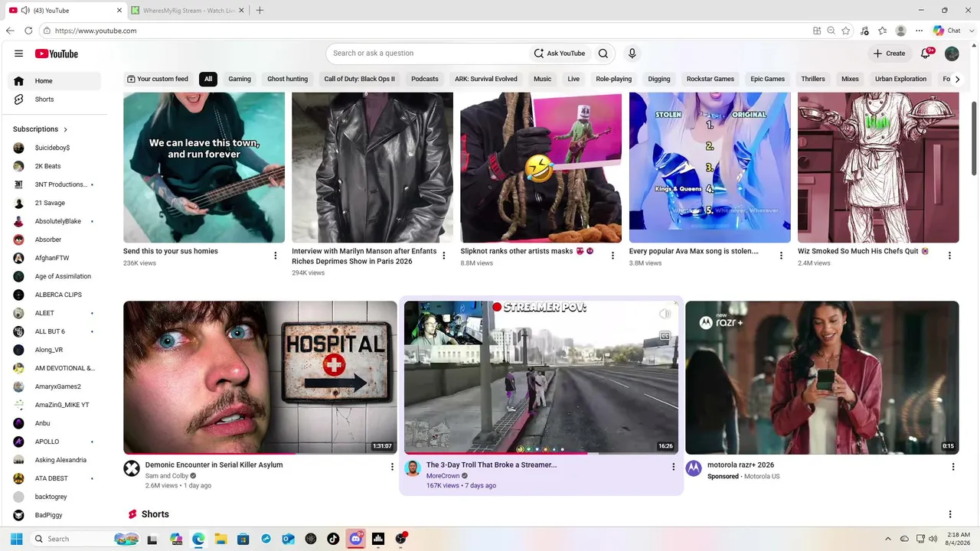Open the Asking Alexandria subscription channel
This screenshot has width=980, height=551.
pyautogui.click(x=54, y=460)
